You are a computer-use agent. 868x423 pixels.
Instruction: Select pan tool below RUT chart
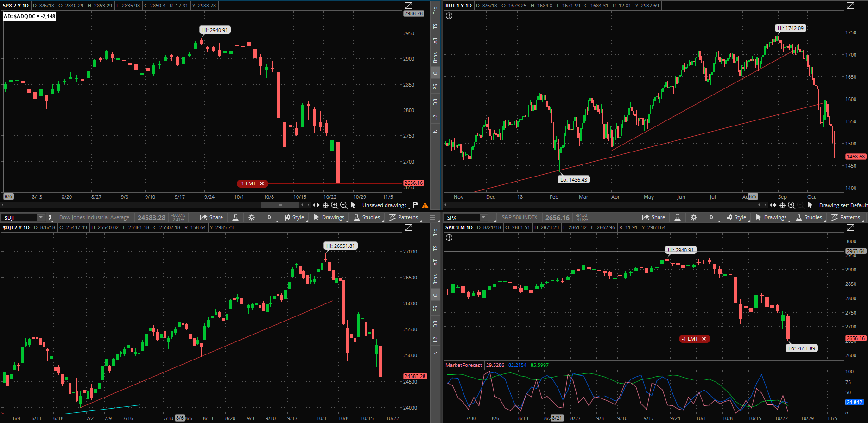pos(773,205)
